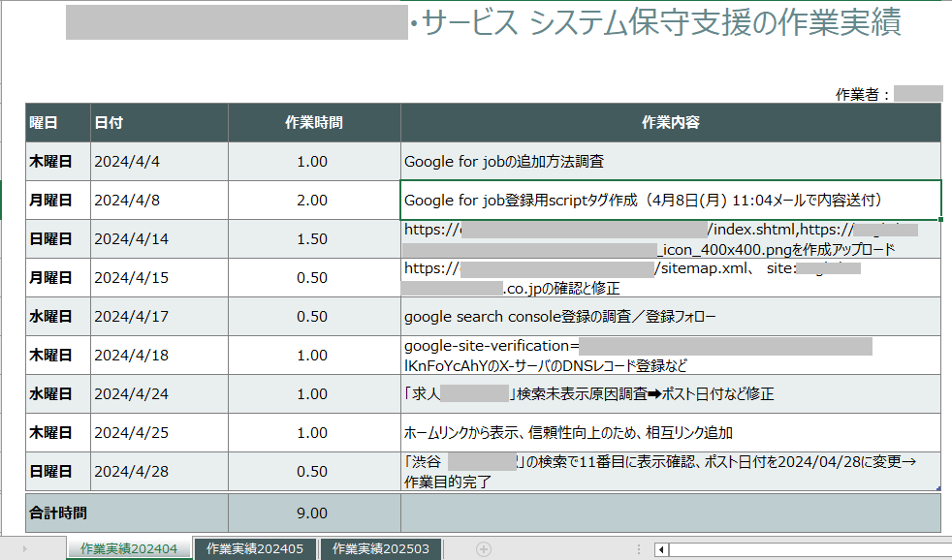Click the sheet tab scroll arrow
The width and height of the screenshot is (952, 560).
pyautogui.click(x=25, y=549)
